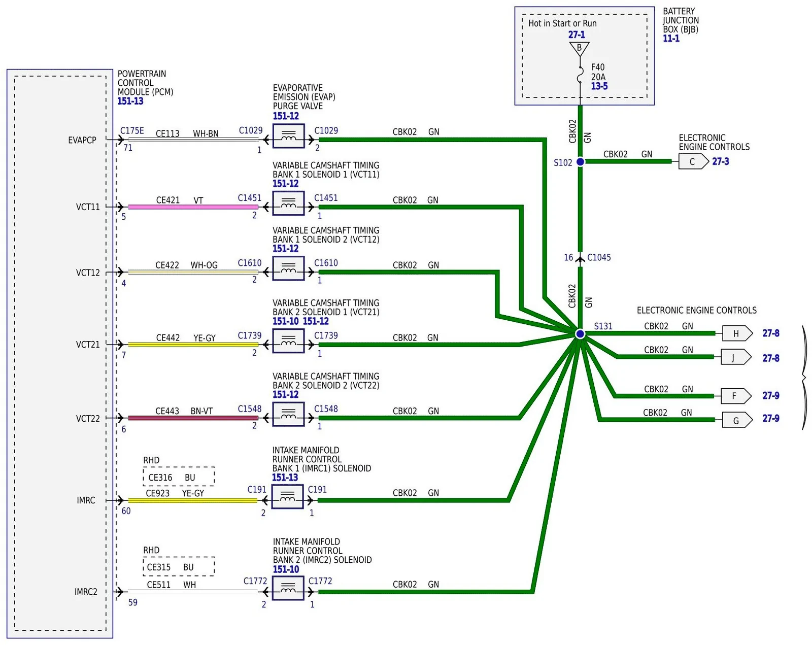Select the VCT21 solenoid symbol at C1739
812x645 pixels.
click(x=288, y=341)
